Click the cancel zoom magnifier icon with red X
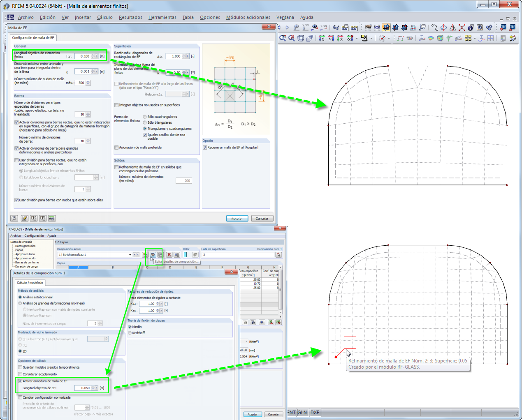The height and width of the screenshot is (420, 522). (x=292, y=38)
